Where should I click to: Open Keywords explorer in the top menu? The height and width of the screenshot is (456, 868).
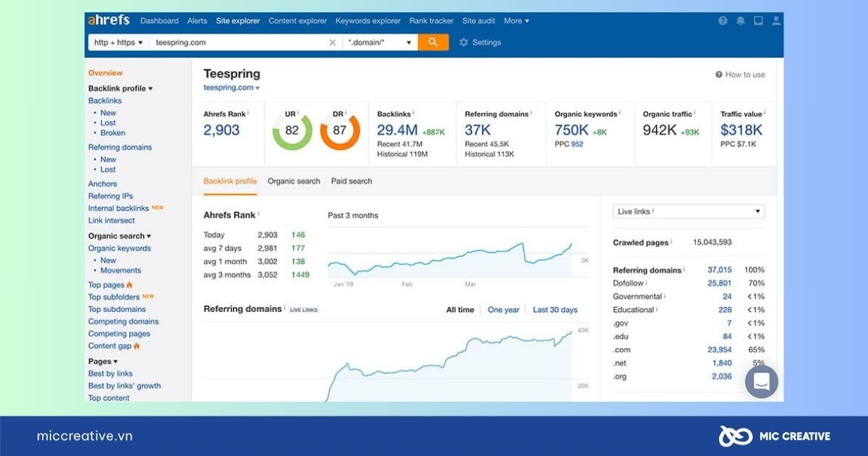(x=368, y=21)
